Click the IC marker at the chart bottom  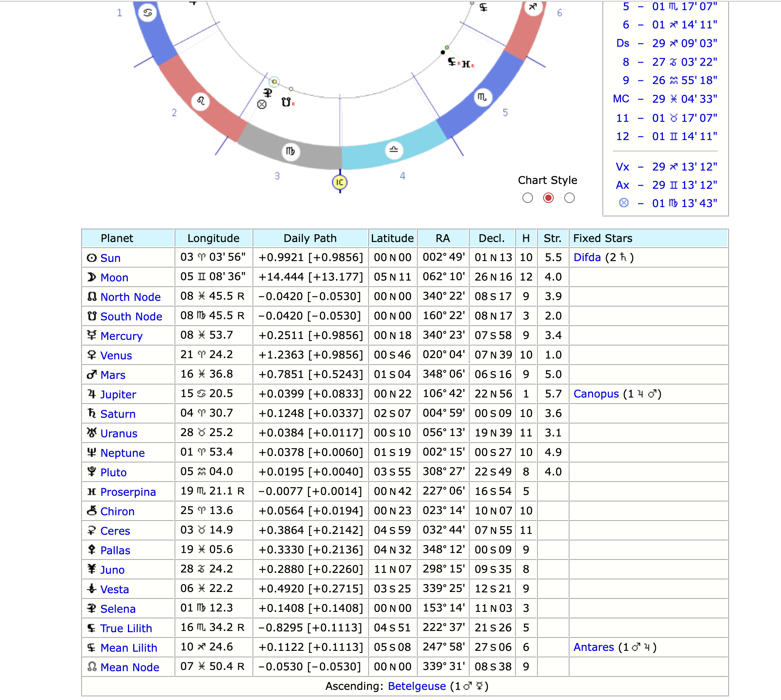click(340, 182)
